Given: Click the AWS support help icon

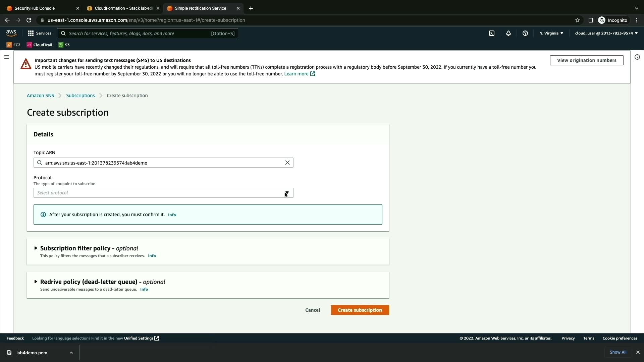Looking at the screenshot, I should 525,33.
